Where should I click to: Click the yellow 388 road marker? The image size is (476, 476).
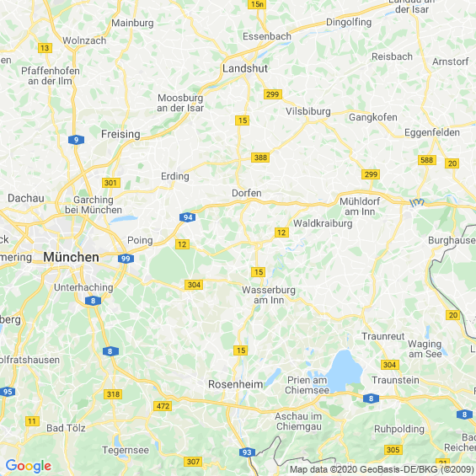point(260,158)
